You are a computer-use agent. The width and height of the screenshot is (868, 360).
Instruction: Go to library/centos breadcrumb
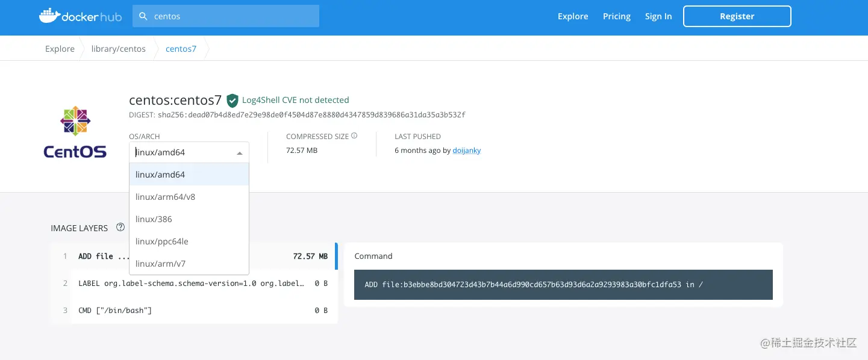pos(119,49)
